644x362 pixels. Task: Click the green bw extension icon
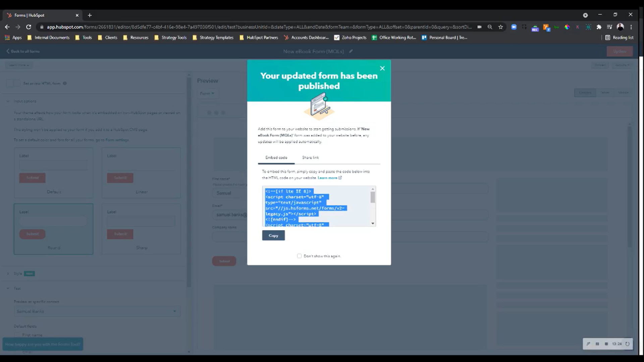pos(556,27)
